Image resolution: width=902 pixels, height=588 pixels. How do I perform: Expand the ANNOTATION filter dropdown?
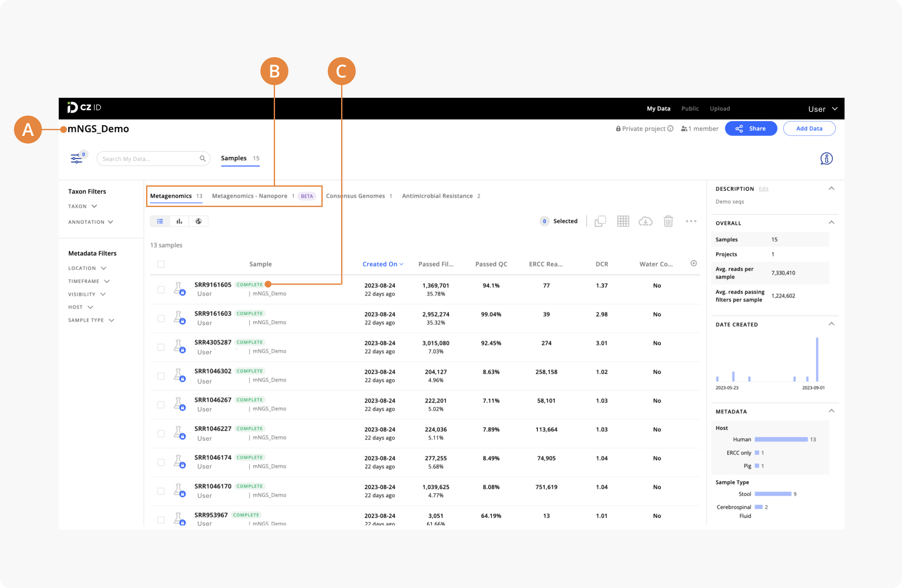point(91,222)
